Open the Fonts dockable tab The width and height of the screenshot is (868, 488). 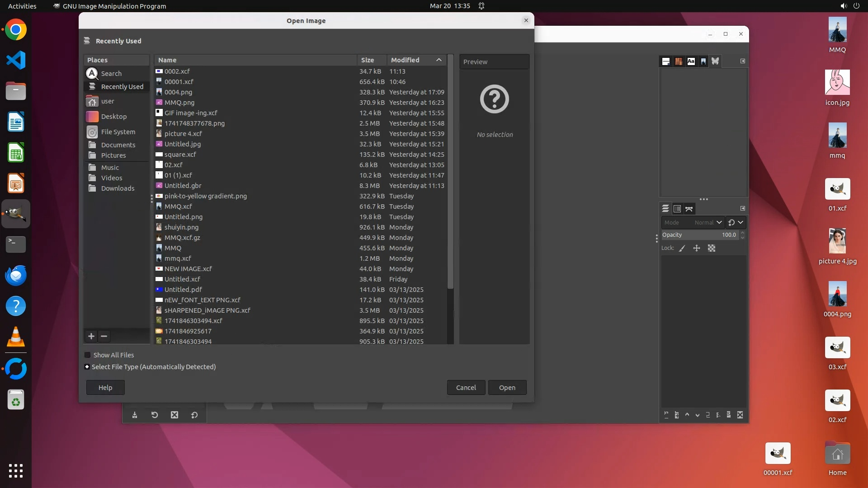(691, 61)
